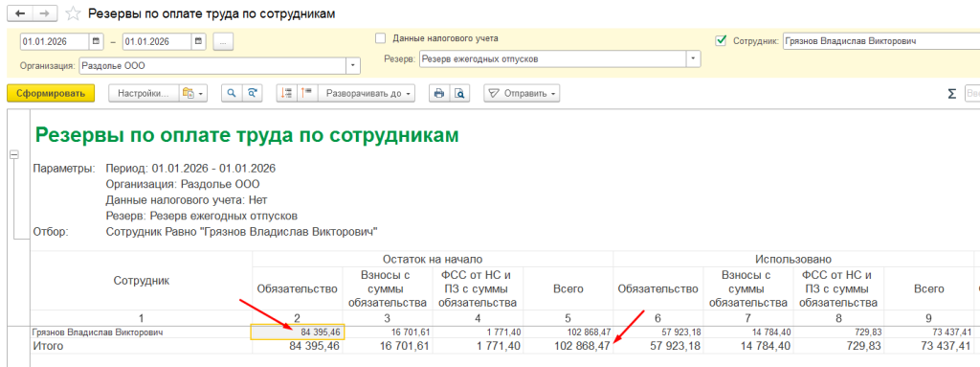Click the sigma sum icon
Viewport: 980px width, 367px height.
(x=952, y=94)
